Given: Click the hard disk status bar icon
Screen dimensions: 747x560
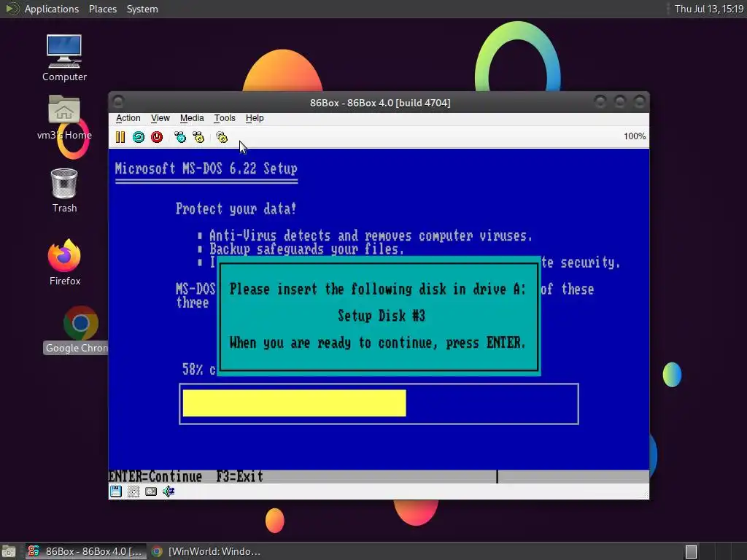Looking at the screenshot, I should [x=151, y=491].
